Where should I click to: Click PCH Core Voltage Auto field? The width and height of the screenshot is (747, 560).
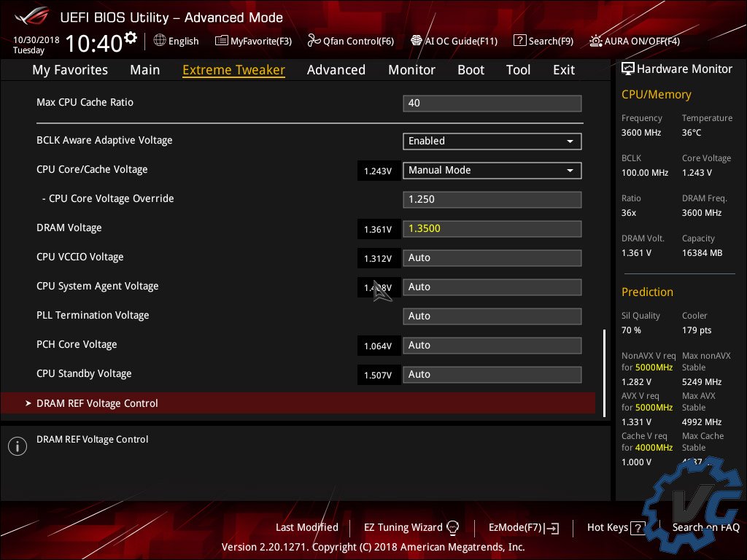[x=492, y=345]
